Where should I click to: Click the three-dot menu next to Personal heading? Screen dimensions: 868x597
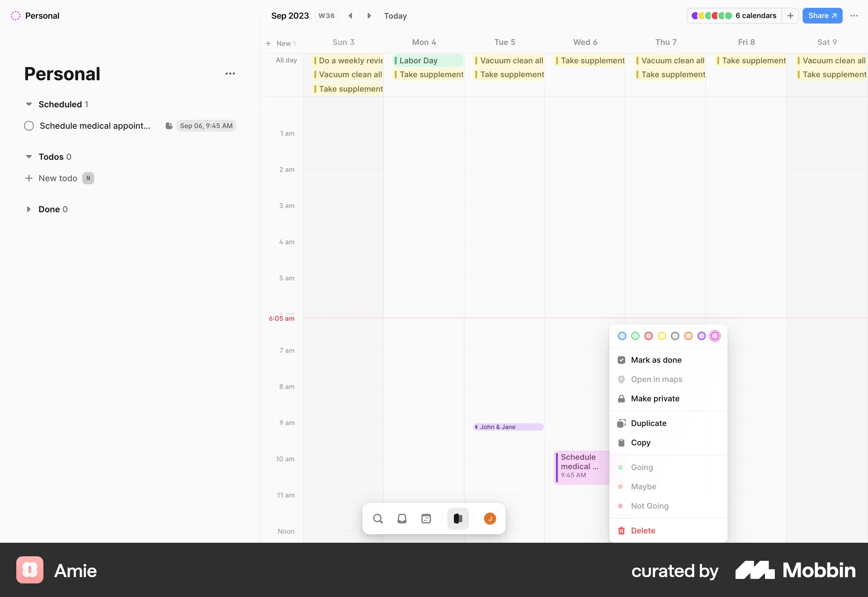click(x=230, y=73)
